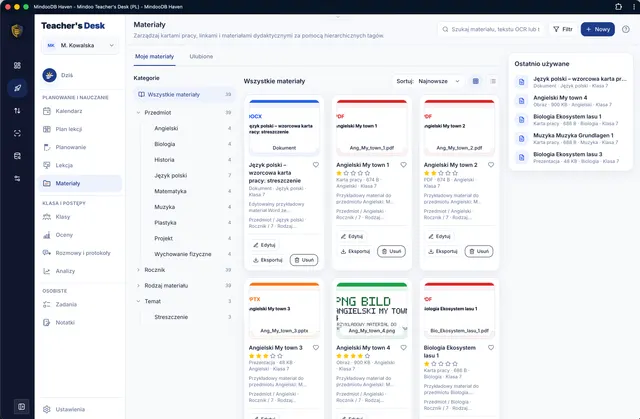The height and width of the screenshot is (419, 640).
Task: Rate Angielski My town 3 four stars
Action: pyautogui.click(x=273, y=356)
